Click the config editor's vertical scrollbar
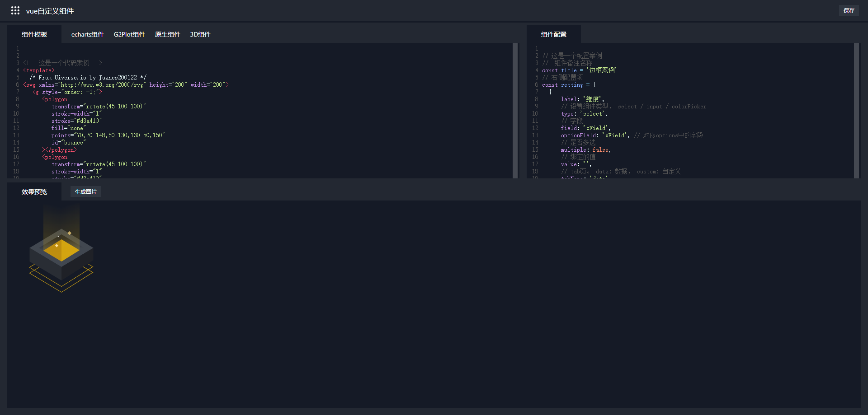Viewport: 868px width, 415px height. pos(856,110)
